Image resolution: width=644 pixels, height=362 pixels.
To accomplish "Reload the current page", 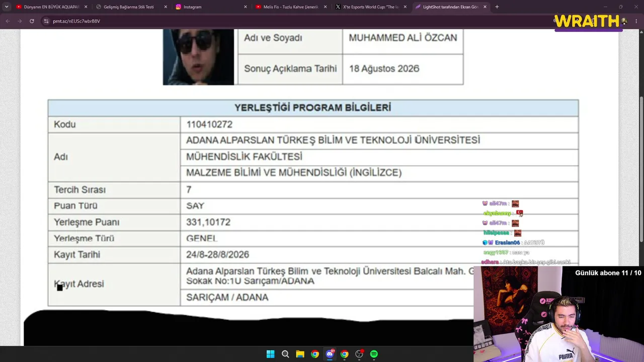I will [32, 21].
